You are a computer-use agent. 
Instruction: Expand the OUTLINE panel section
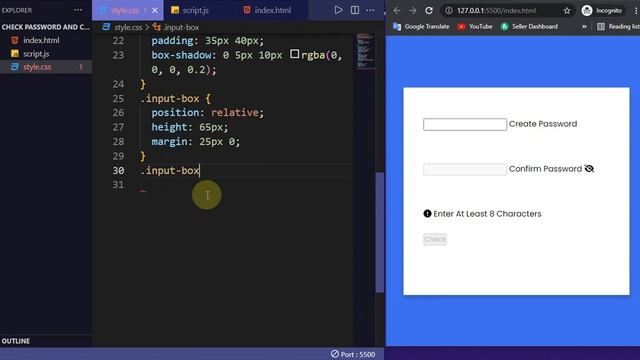click(16, 341)
